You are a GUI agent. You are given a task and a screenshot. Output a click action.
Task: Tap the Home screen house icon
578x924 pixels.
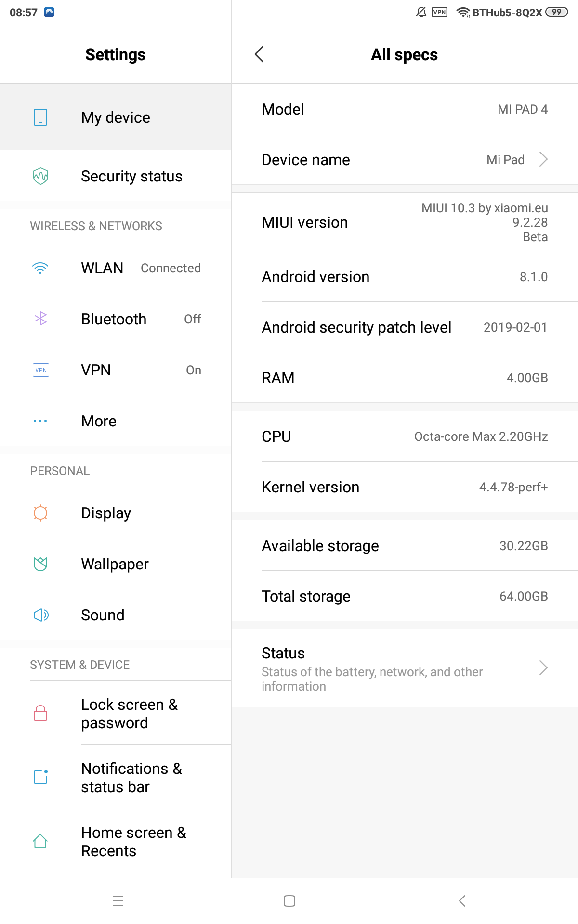click(x=40, y=841)
